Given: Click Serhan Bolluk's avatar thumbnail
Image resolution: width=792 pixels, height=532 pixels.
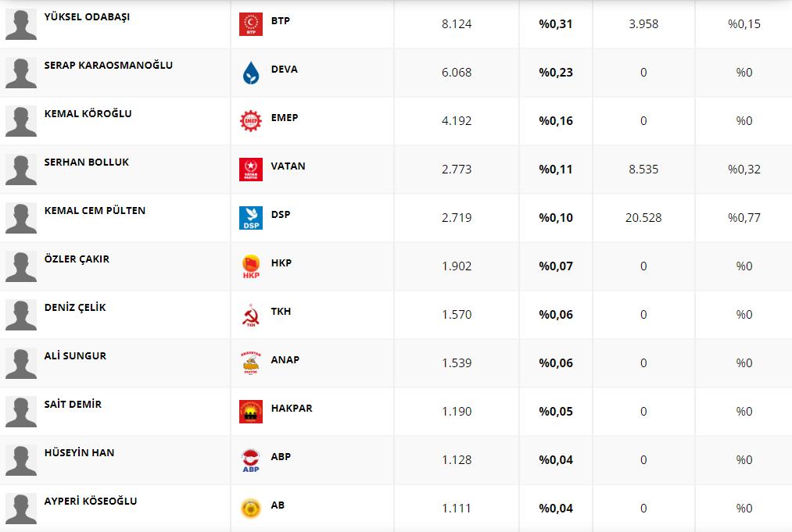Looking at the screenshot, I should click(x=21, y=170).
